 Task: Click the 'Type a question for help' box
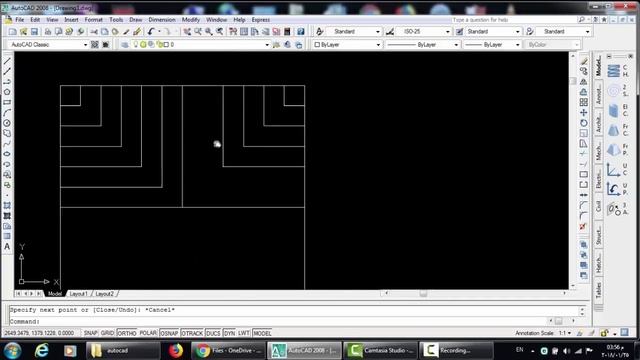(x=513, y=20)
